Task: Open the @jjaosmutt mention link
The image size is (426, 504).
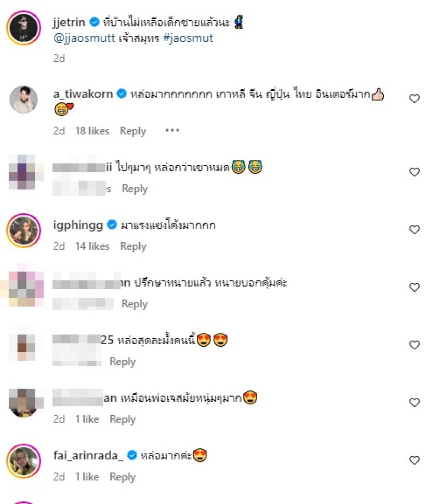Action: [x=84, y=38]
